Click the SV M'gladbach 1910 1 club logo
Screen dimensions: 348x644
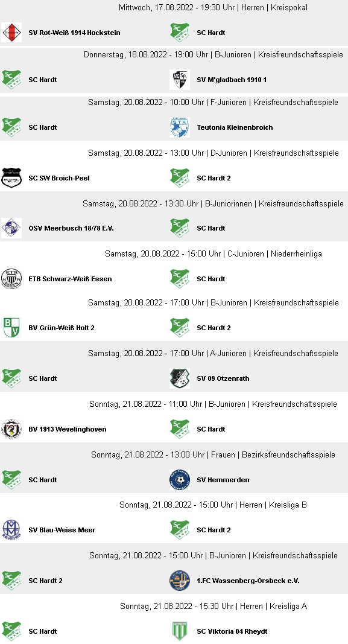coord(180,80)
